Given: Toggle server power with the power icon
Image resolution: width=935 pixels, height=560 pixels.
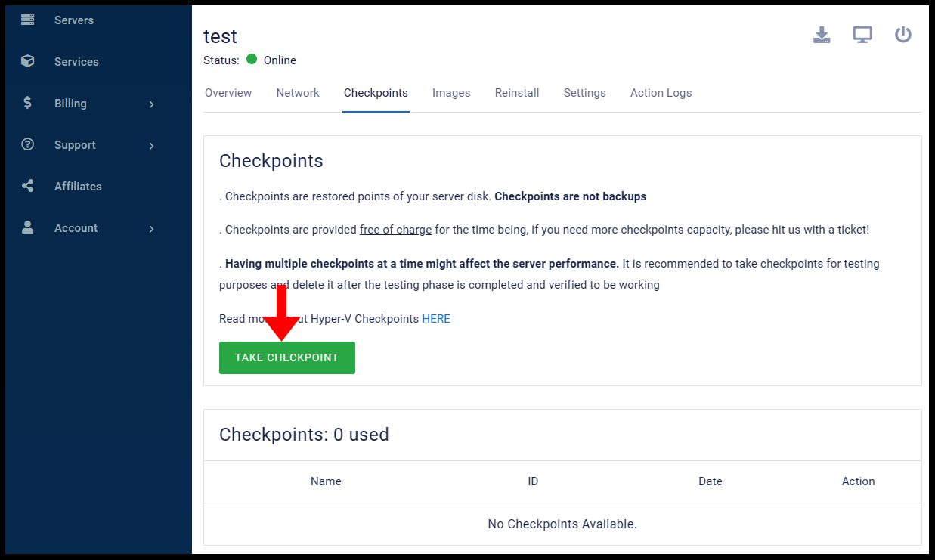Looking at the screenshot, I should pos(902,35).
